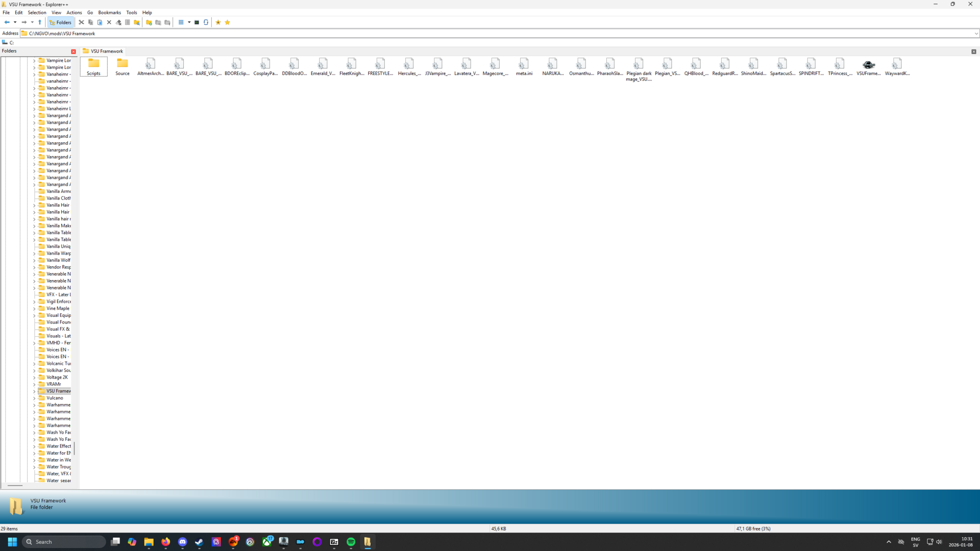Open the Back history dropdown arrow
This screenshot has height=551, width=980.
[15, 22]
